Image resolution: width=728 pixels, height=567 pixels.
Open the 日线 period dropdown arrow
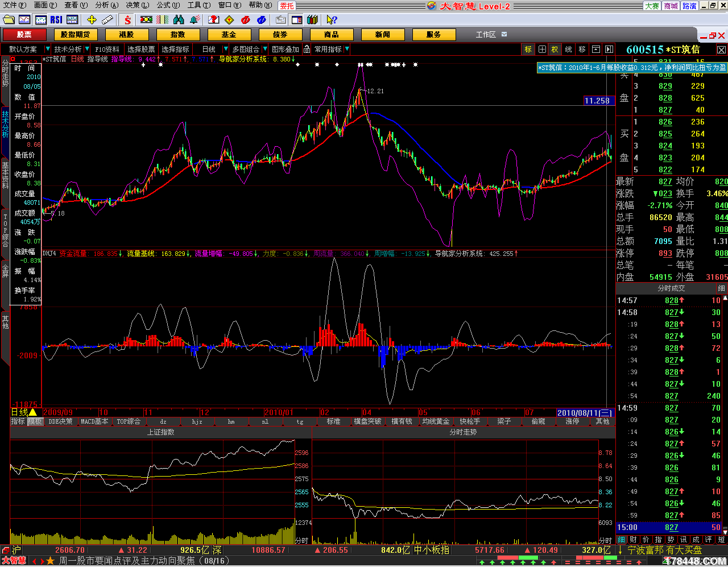pyautogui.click(x=225, y=49)
